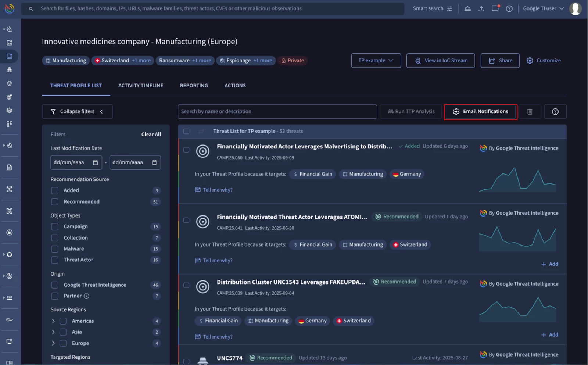Expand the Europe source region
Image resolution: width=588 pixels, height=365 pixels.
tap(53, 343)
